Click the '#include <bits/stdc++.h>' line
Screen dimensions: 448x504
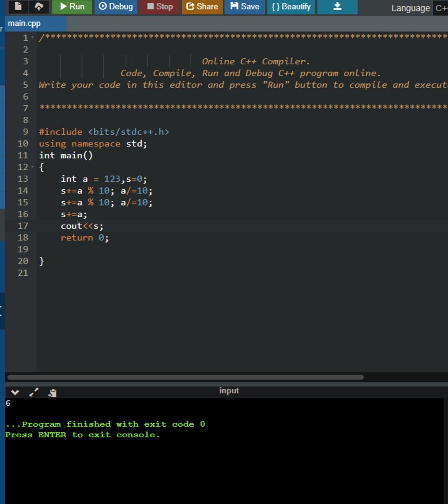104,132
